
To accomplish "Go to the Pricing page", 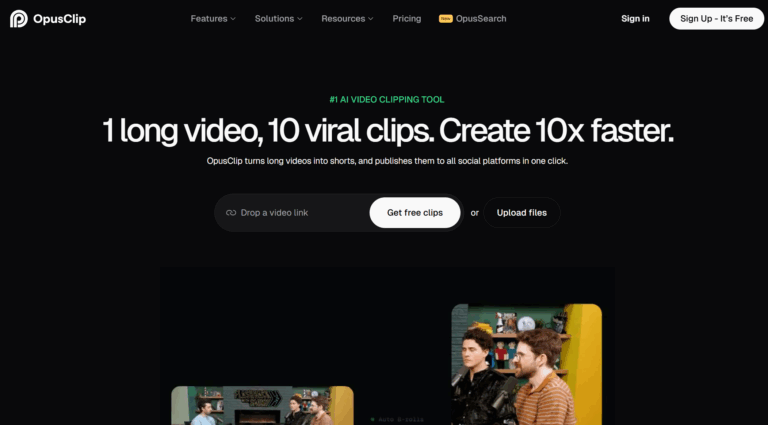I will 407,18.
